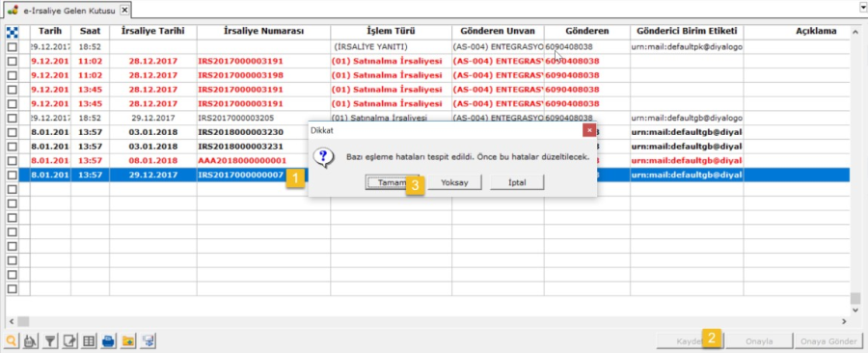Screen dimensions: 868x353
Task: Click the Yoksay button
Action: (x=454, y=182)
